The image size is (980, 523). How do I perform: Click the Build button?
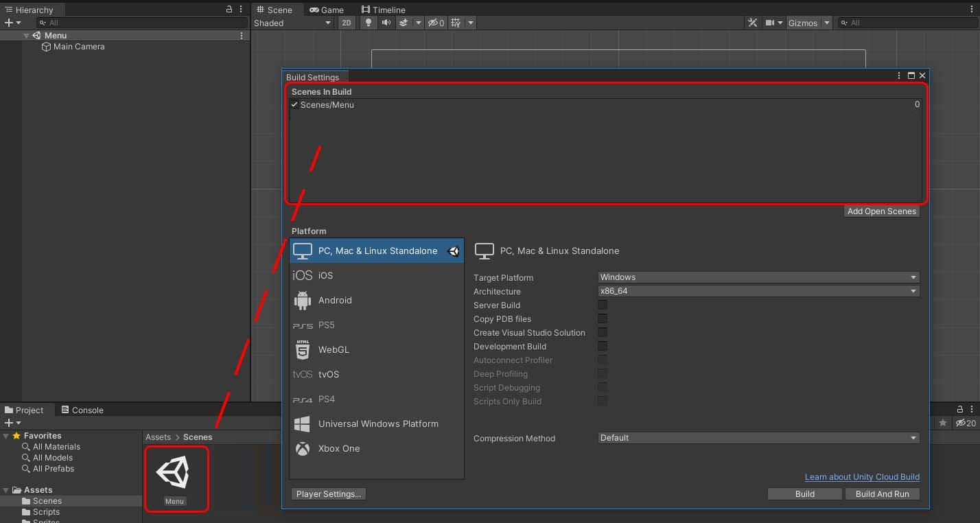[x=804, y=494]
